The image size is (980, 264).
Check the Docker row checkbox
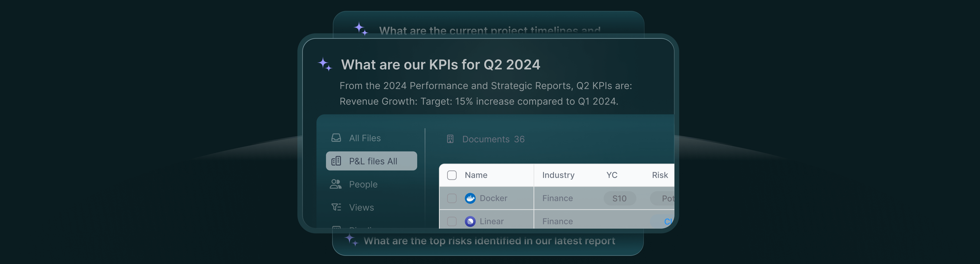(x=452, y=198)
